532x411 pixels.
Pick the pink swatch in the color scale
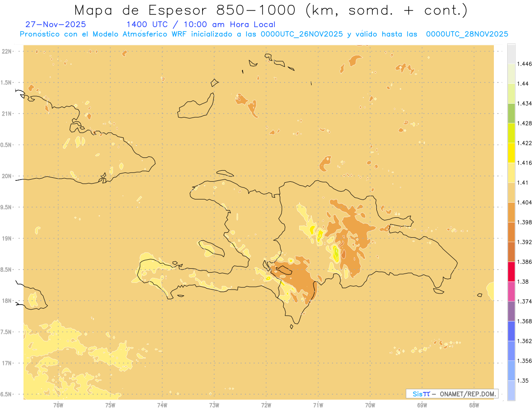pyautogui.click(x=511, y=291)
